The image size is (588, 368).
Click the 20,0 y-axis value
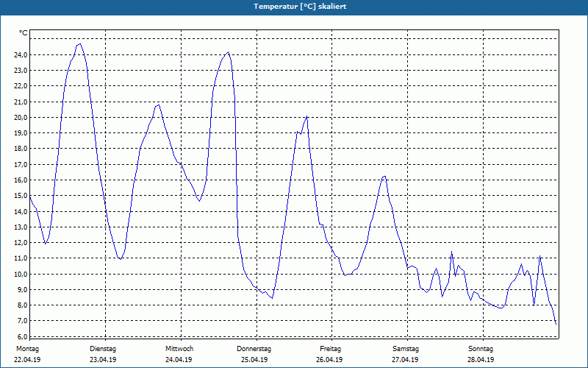(x=21, y=118)
